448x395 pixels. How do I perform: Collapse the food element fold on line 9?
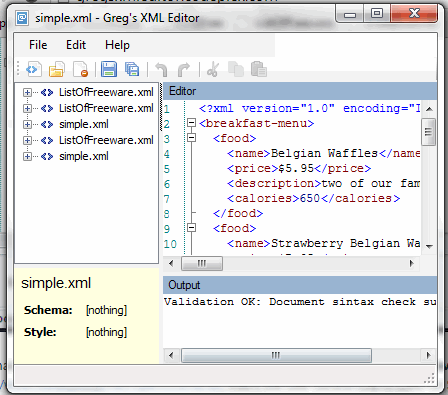point(191,228)
